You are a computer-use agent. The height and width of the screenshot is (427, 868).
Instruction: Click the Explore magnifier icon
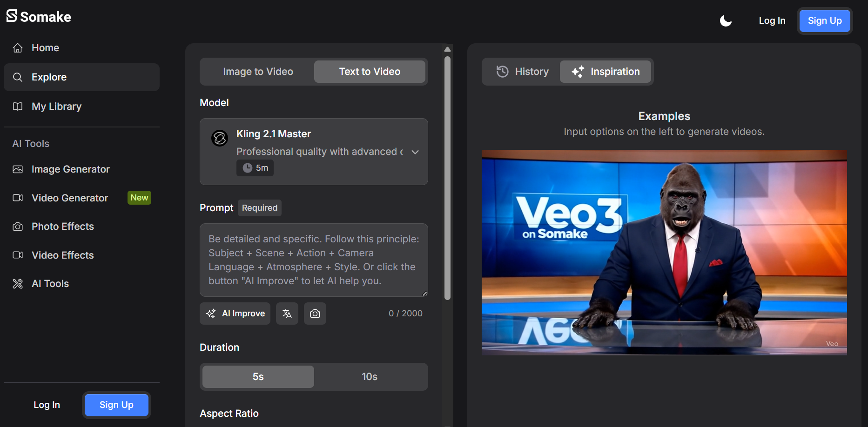tap(18, 77)
